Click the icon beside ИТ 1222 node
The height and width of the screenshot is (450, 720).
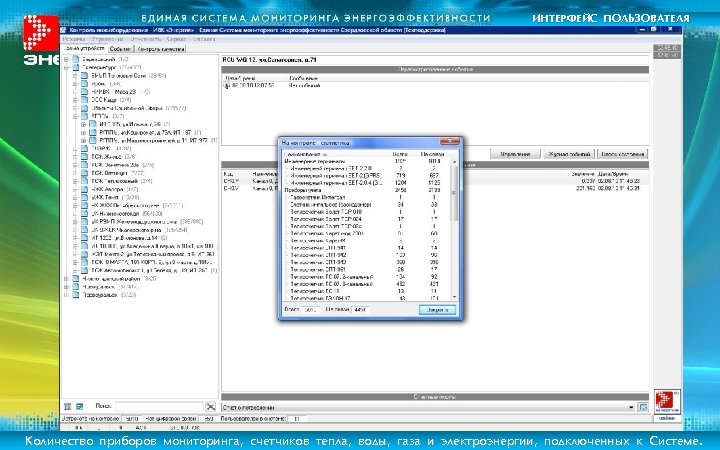84,238
